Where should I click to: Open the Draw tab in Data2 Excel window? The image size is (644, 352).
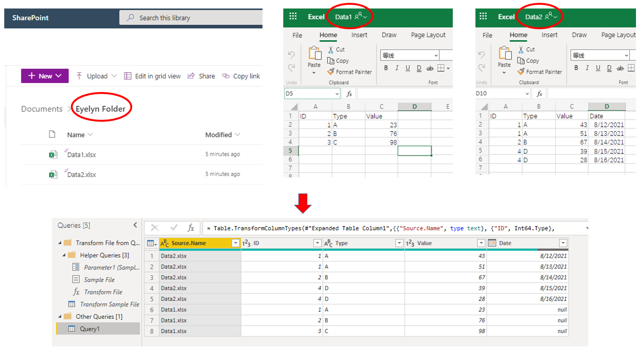[x=579, y=35]
